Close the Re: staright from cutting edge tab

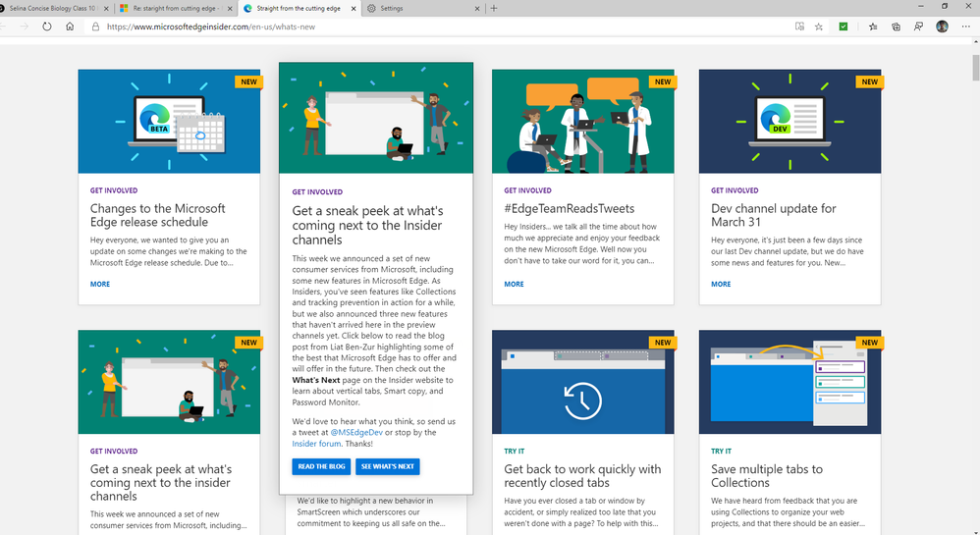(x=230, y=8)
